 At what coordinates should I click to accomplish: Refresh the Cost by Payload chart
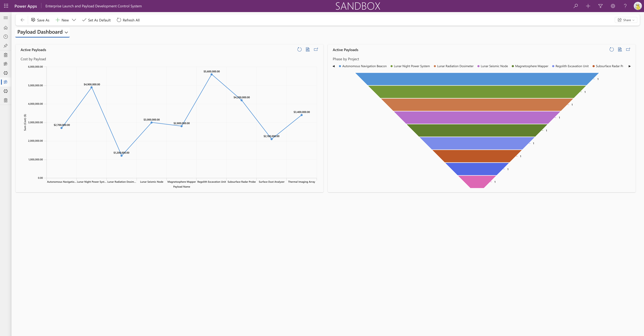pyautogui.click(x=300, y=49)
